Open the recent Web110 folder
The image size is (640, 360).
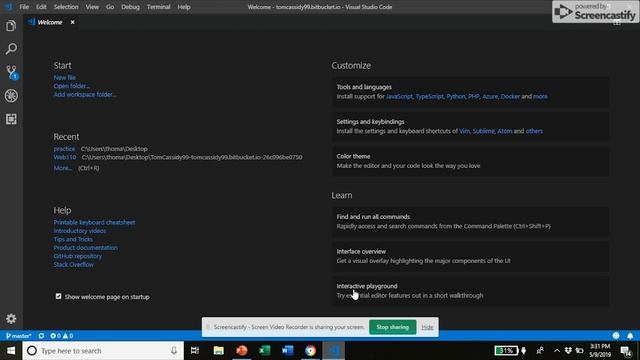64,157
